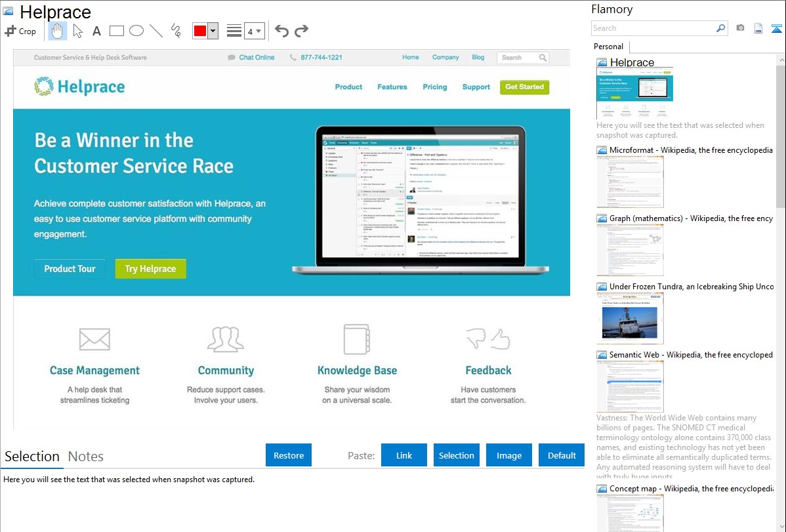786x532 pixels.
Task: Click the Paste Default button
Action: point(562,455)
